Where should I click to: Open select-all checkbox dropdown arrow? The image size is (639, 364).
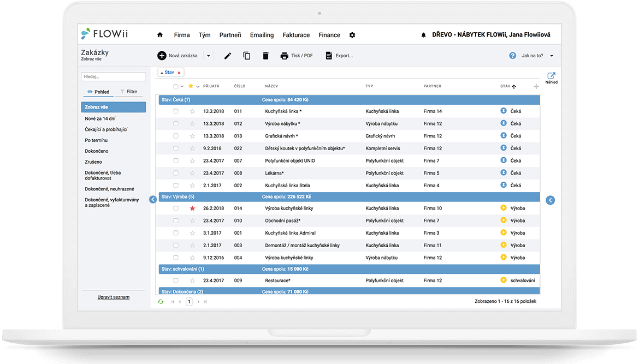click(182, 86)
